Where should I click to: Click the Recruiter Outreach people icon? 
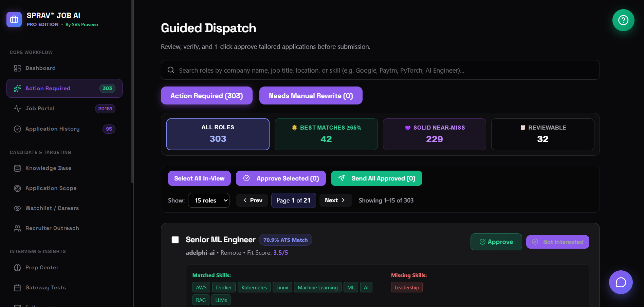pyautogui.click(x=17, y=228)
